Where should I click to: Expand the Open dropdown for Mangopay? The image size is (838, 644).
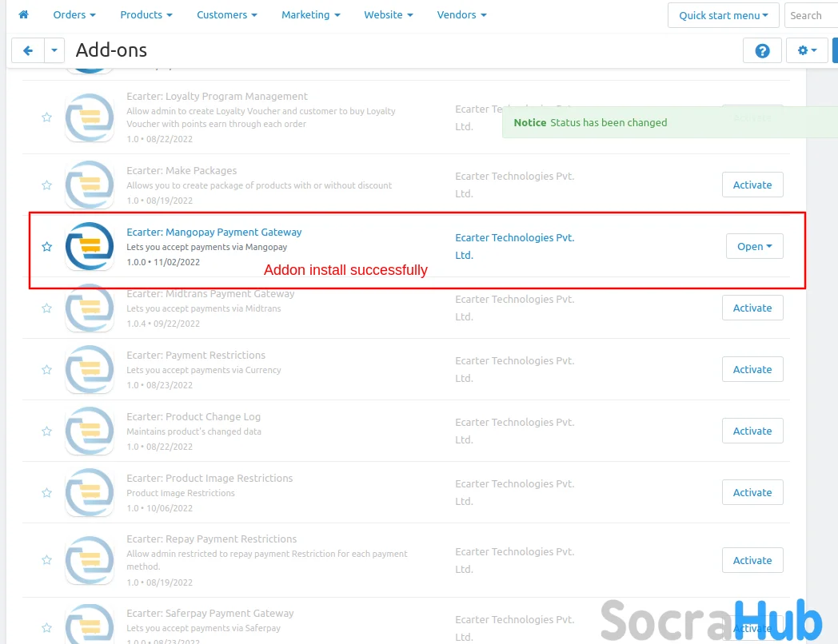[x=755, y=246]
